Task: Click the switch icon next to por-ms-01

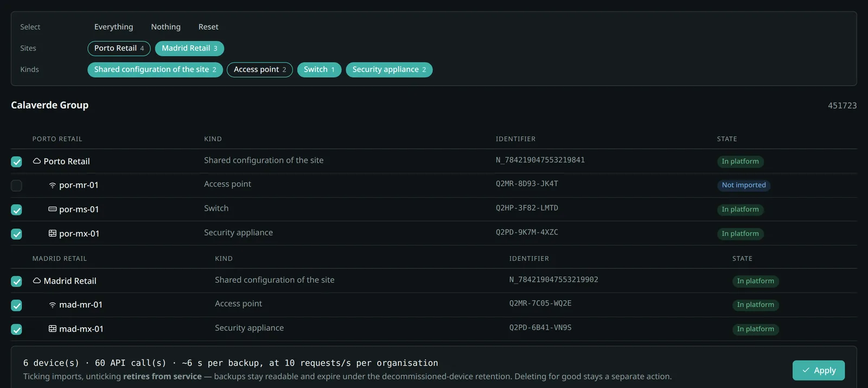Action: tap(53, 209)
